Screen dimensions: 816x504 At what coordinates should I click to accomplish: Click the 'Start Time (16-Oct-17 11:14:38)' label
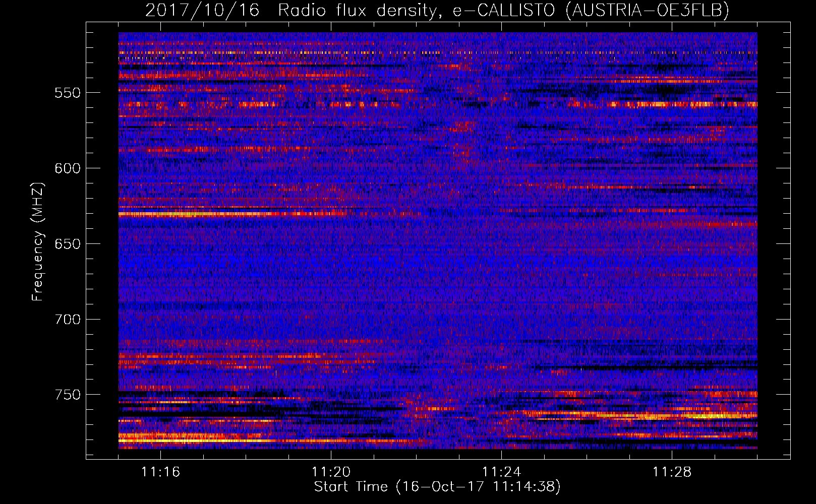(437, 487)
